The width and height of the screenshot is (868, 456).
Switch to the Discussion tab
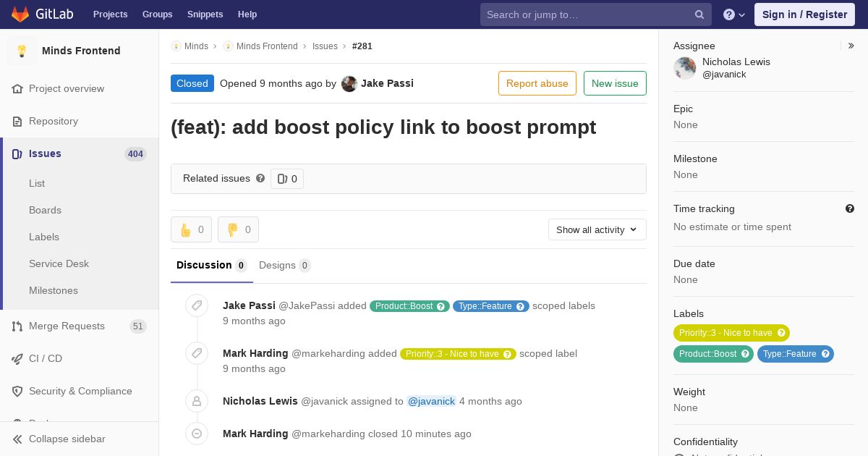pos(212,266)
